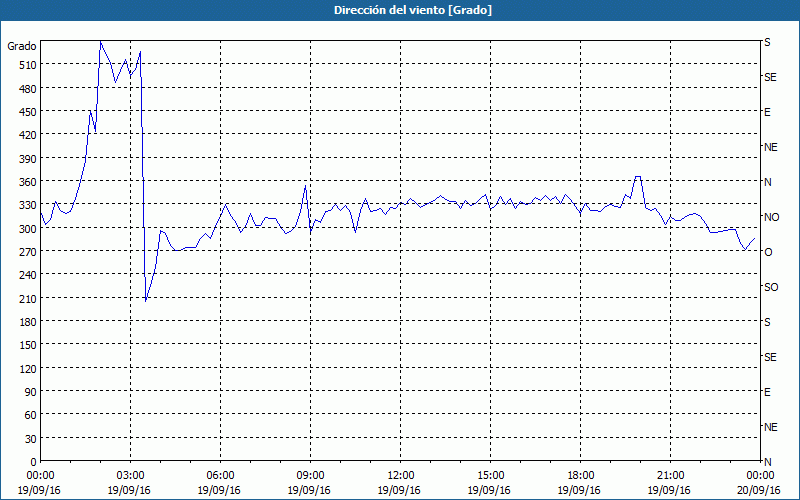
Task: Select the '300' degree axis label
Action: coord(29,229)
